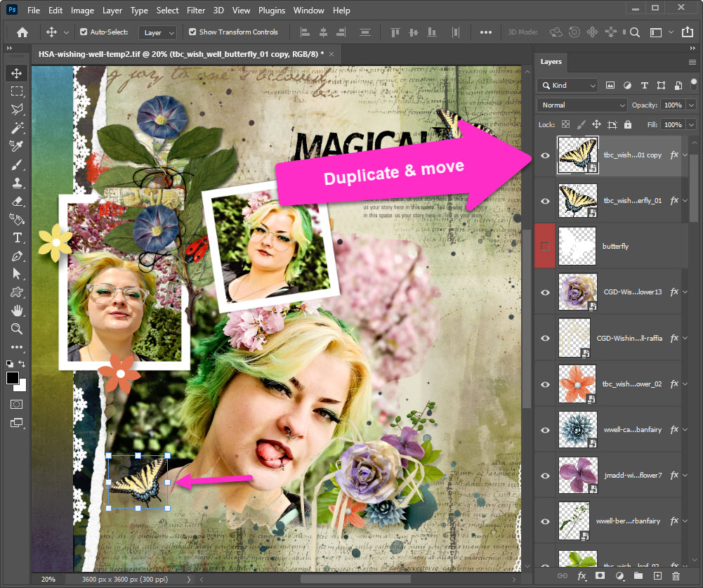This screenshot has height=588, width=703.
Task: Select the Rectangular Marquee tool
Action: pyautogui.click(x=17, y=91)
